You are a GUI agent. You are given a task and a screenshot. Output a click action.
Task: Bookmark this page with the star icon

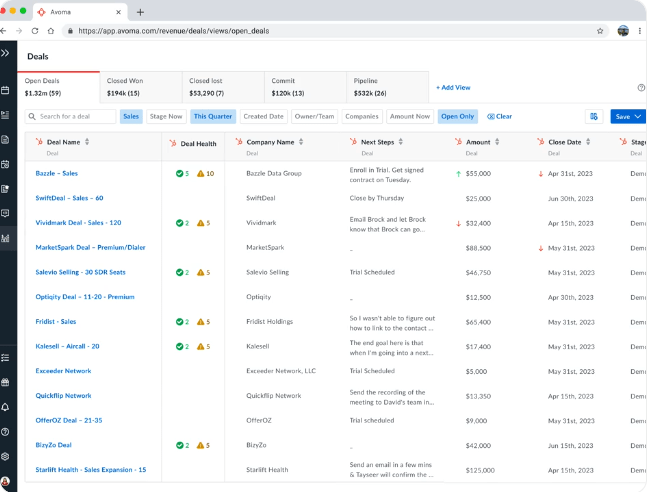click(600, 31)
